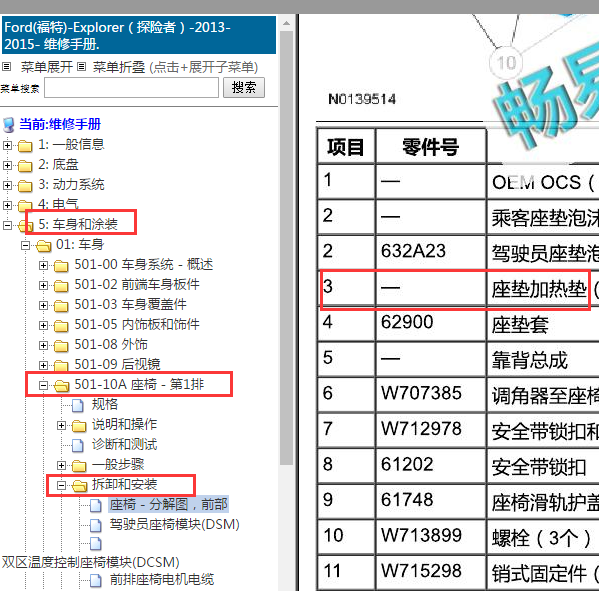Click folder icon of 3: 动力系统
599x591 pixels.
[x=25, y=186]
